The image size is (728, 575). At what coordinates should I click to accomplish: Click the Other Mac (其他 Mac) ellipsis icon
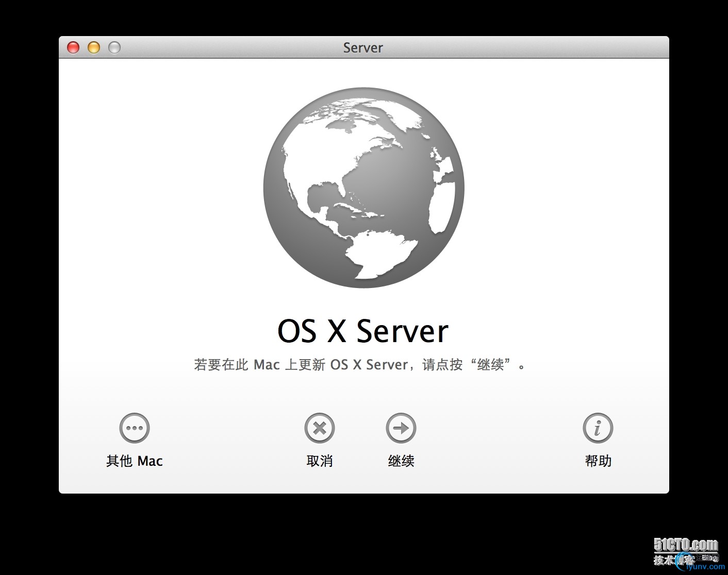[x=134, y=428]
